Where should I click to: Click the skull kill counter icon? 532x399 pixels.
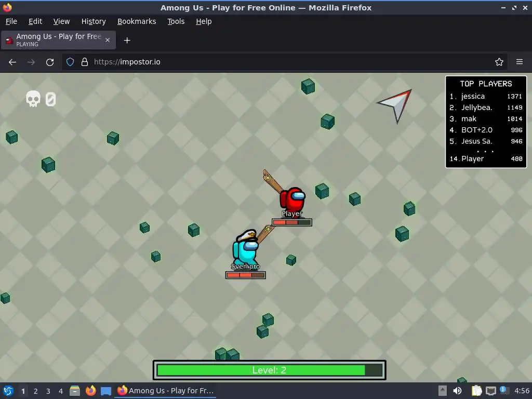tap(33, 99)
